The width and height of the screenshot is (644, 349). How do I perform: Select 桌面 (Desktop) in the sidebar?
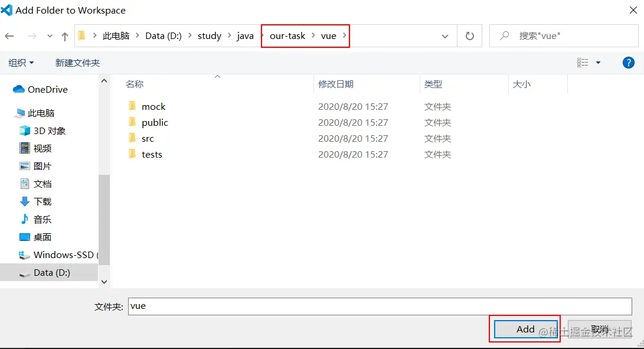point(42,237)
